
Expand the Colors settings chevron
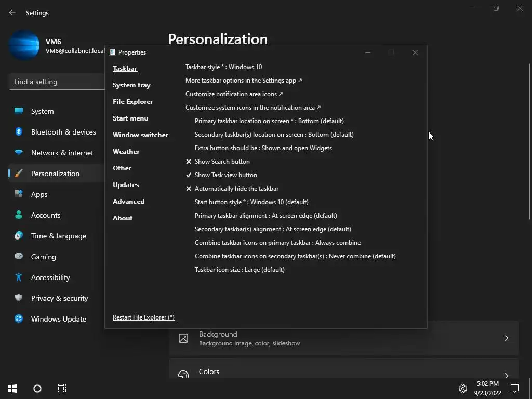[506, 375]
